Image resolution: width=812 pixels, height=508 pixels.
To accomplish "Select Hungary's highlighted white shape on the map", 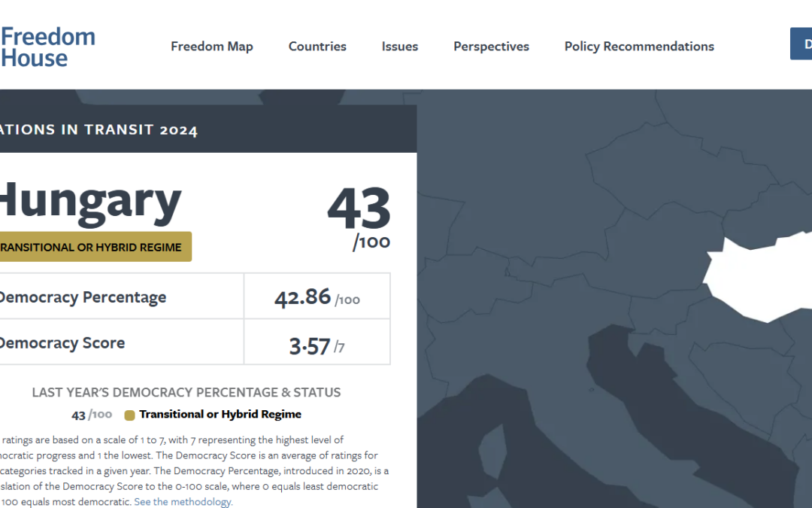I will pyautogui.click(x=759, y=278).
